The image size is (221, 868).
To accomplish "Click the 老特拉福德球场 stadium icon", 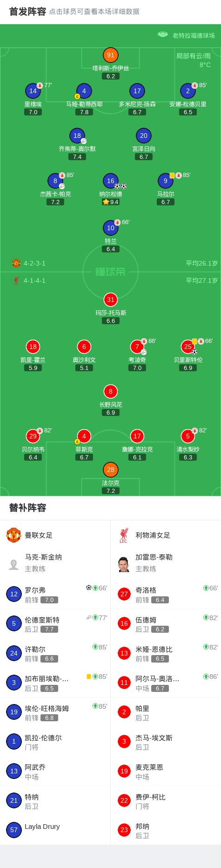I will click(x=163, y=34).
